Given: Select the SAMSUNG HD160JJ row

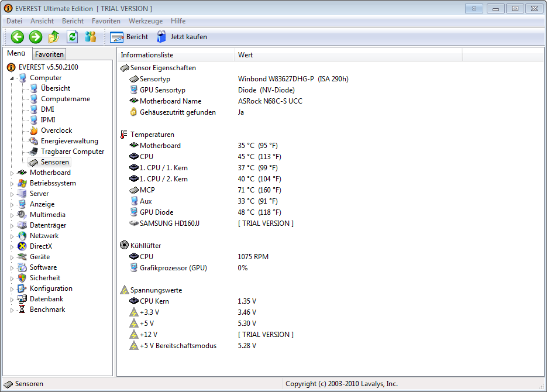Looking at the screenshot, I should [x=211, y=223].
